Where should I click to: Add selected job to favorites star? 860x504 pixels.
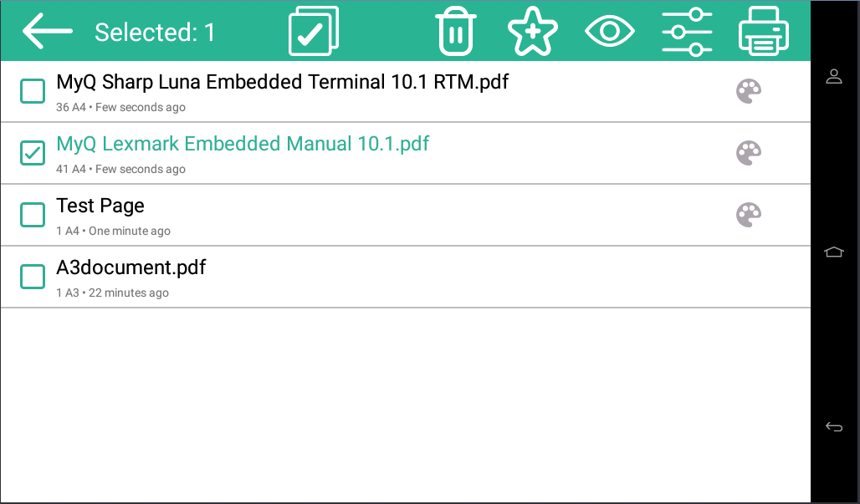[x=532, y=32]
